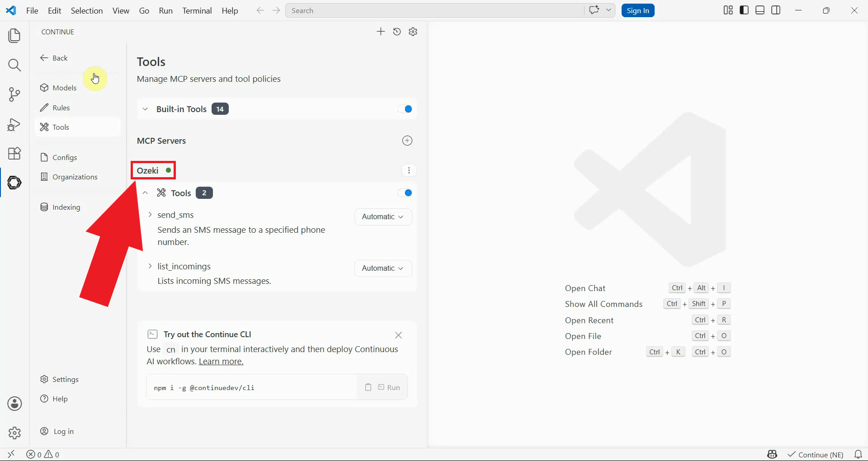Open the Selection menu
This screenshot has height=461, width=868.
click(x=87, y=10)
